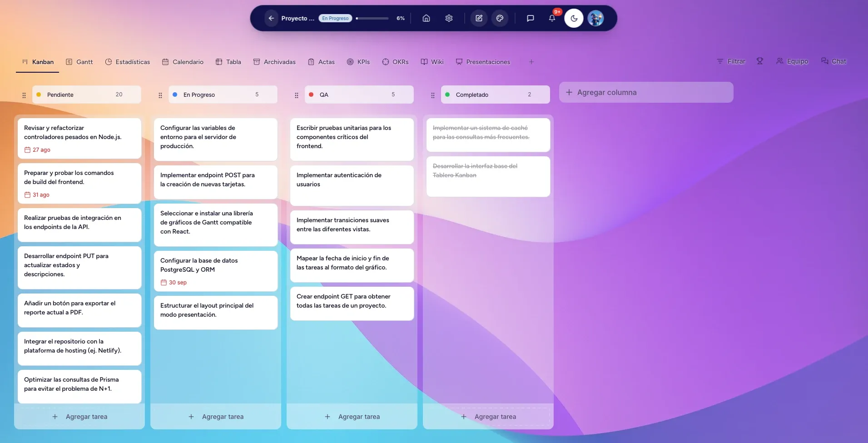
Task: Open the Archivadas tab
Action: [274, 62]
